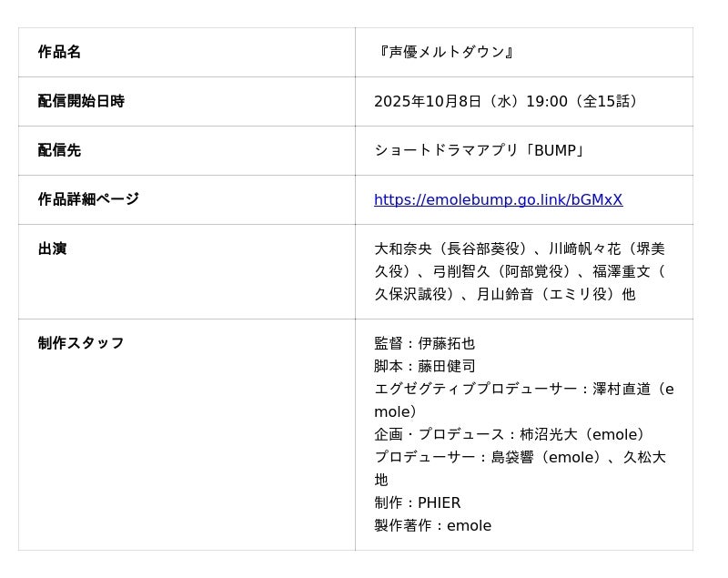Select the 監督：伊藤拓也 staff line
Viewport: 728px width, 578px height.
pyautogui.click(x=424, y=343)
